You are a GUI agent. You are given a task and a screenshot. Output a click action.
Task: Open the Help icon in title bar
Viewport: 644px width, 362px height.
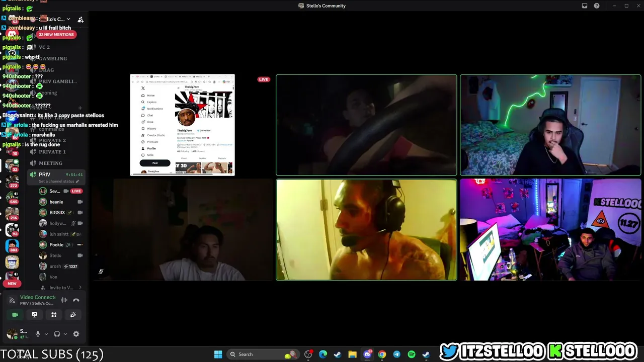tap(597, 6)
